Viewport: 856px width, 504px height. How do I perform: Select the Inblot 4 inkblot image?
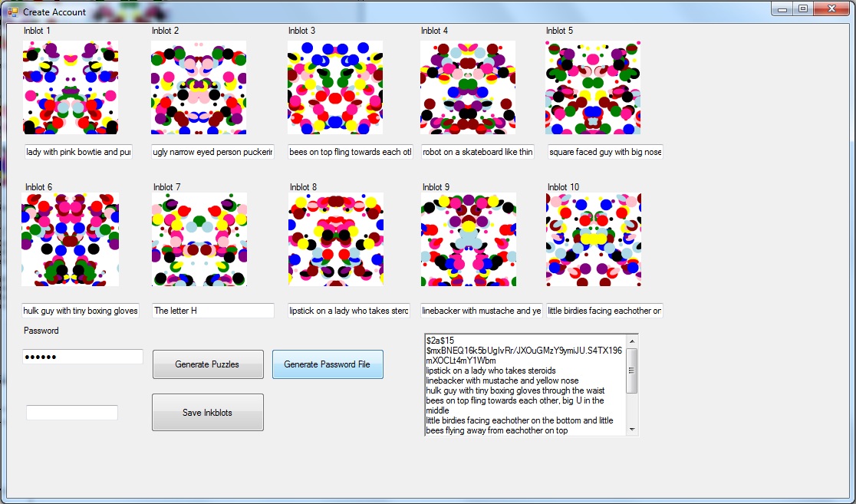(x=468, y=87)
